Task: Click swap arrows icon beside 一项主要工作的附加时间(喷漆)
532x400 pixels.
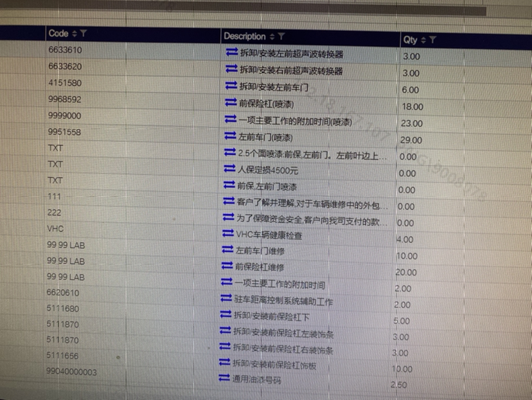Action: (x=231, y=119)
